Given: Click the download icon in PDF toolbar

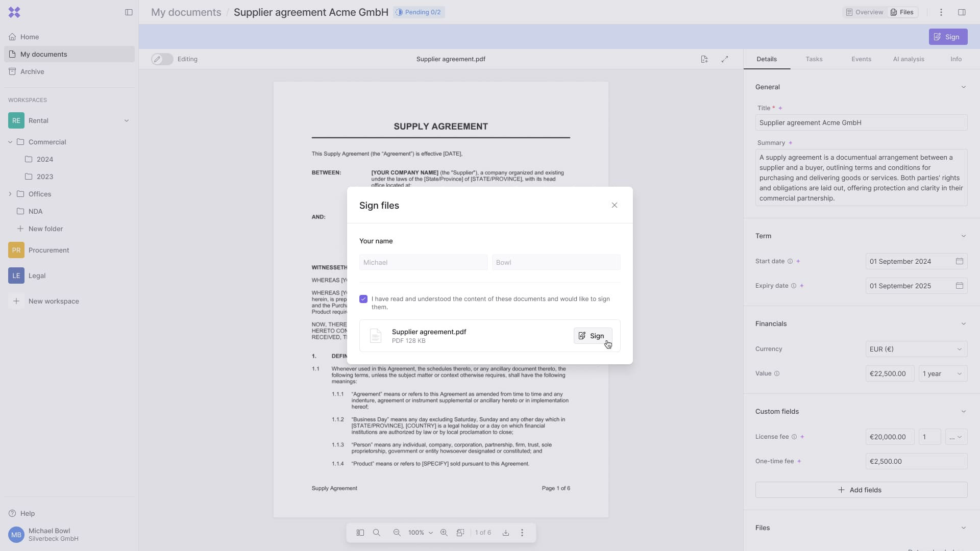Looking at the screenshot, I should point(505,533).
